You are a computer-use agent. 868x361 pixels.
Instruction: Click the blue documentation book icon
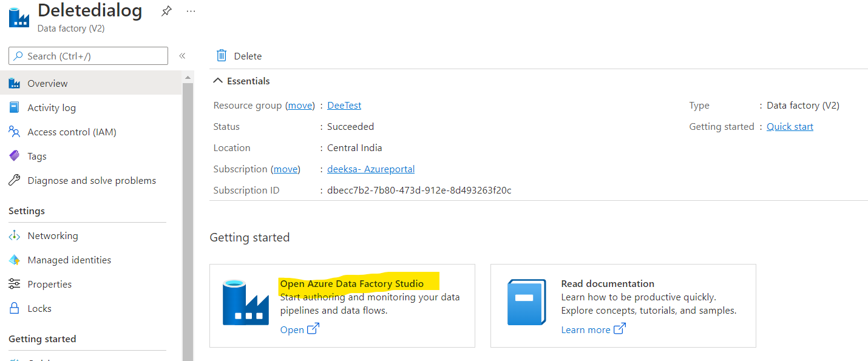click(526, 302)
